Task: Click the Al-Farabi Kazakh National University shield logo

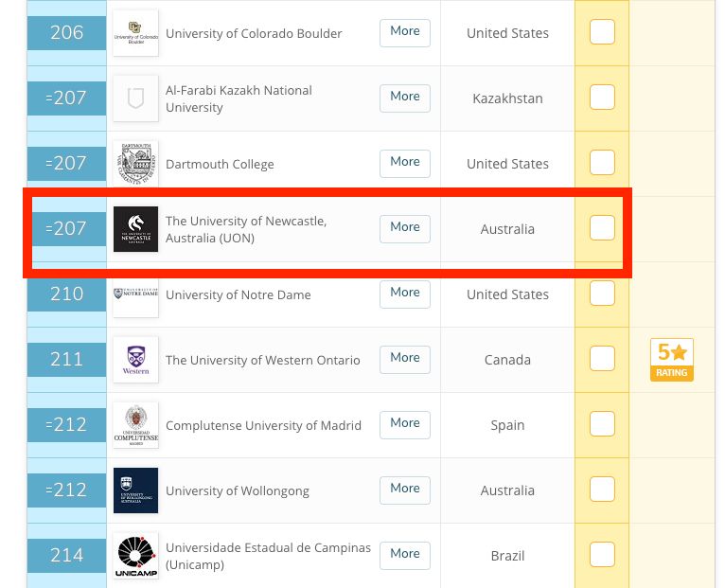Action: click(135, 98)
